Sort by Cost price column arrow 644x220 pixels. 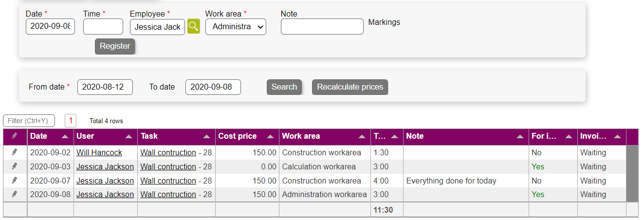270,137
